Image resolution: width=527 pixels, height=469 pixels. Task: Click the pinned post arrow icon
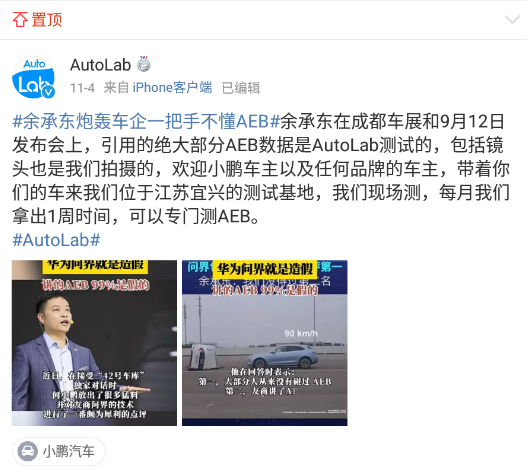tap(20, 19)
